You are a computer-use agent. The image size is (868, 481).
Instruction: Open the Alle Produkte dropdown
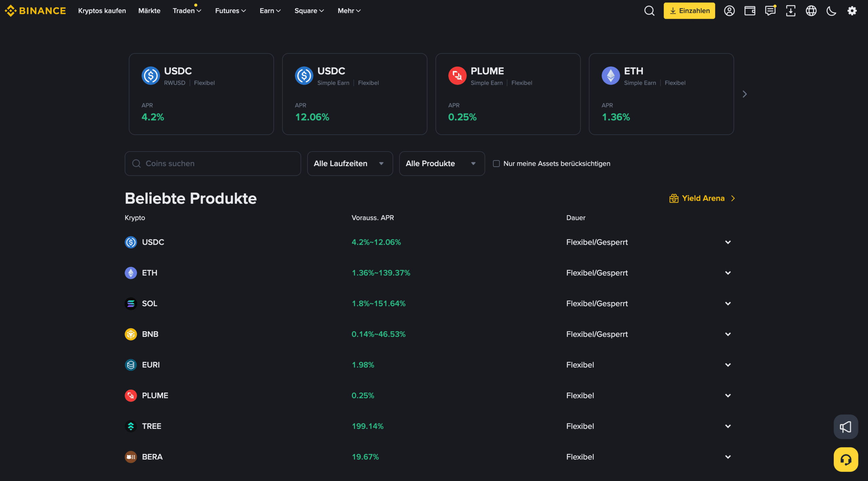click(x=441, y=164)
